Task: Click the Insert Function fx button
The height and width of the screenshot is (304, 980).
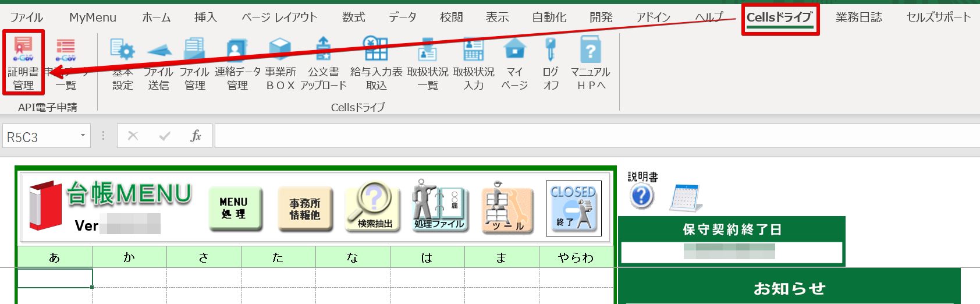Action: (x=196, y=136)
